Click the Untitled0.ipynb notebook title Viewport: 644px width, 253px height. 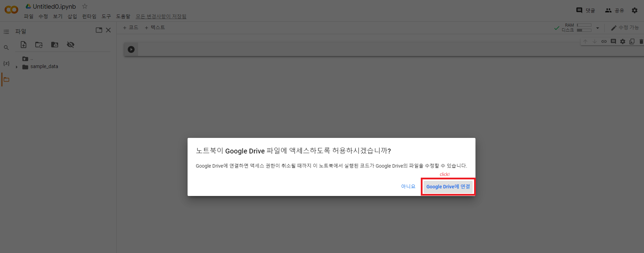coord(54,7)
